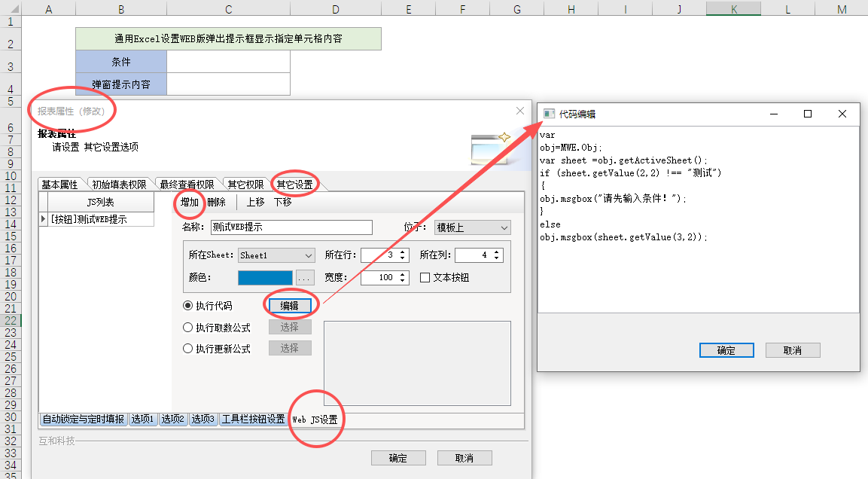This screenshot has height=479, width=868.
Task: Enable the 文本按钮 checkbox
Action: click(425, 277)
